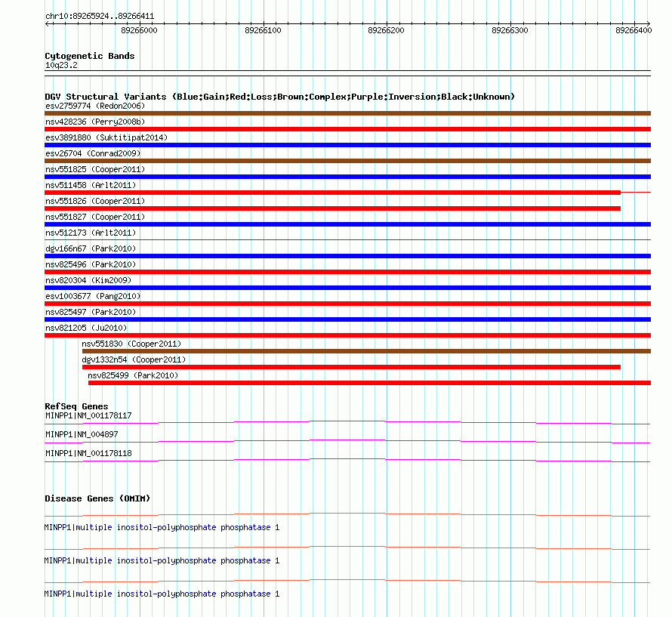Click the esv26704 (Conrad2009) label
672x617 pixels.
(x=93, y=153)
